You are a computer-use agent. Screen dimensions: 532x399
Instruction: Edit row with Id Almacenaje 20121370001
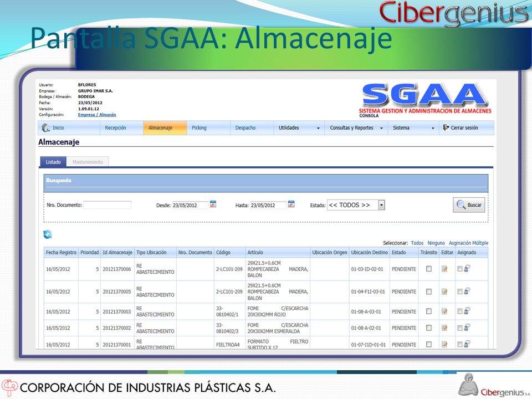[444, 344]
